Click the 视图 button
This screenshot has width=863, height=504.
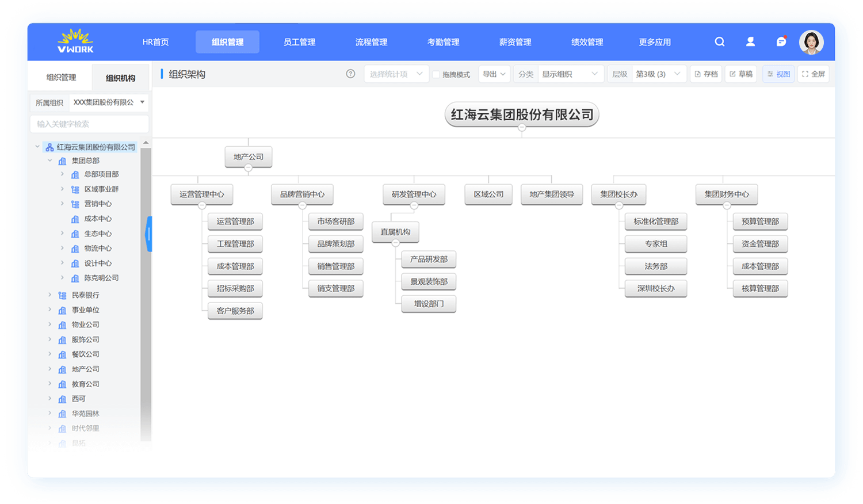pos(778,74)
